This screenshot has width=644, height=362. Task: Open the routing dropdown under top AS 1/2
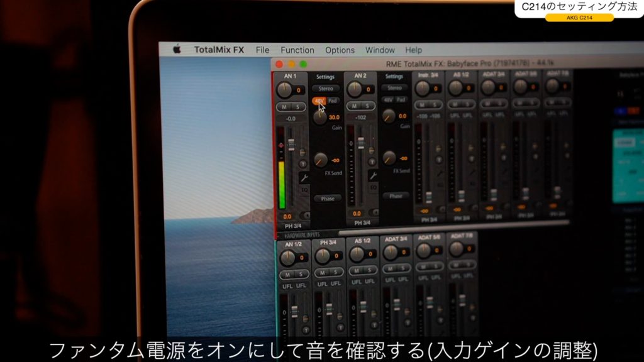coord(462,218)
